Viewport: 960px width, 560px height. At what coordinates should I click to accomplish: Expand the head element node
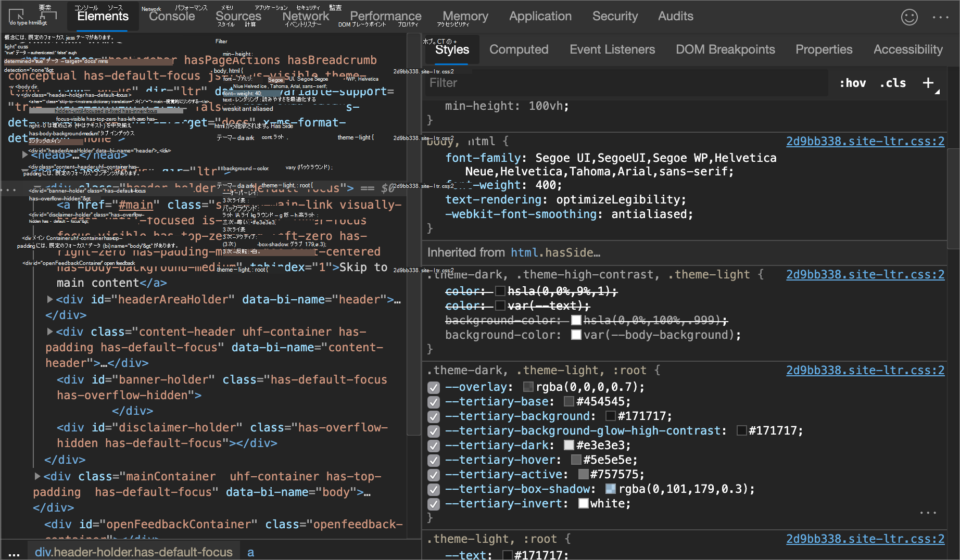click(25, 155)
